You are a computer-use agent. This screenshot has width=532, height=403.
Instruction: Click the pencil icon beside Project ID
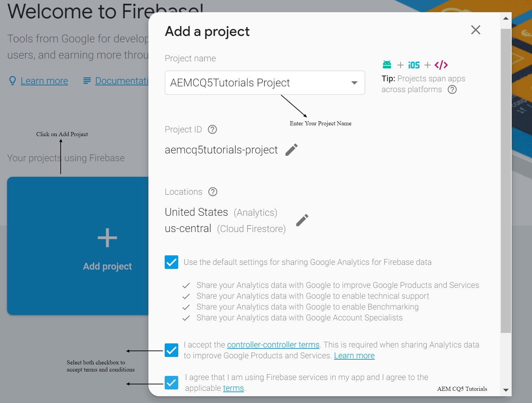coord(291,150)
